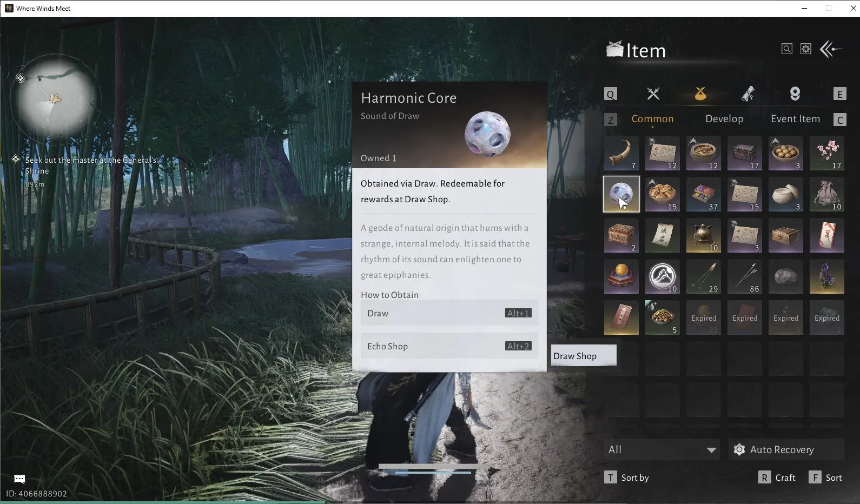Image resolution: width=860 pixels, height=504 pixels.
Task: Click the quest marker icon above minimap
Action: [x=20, y=78]
